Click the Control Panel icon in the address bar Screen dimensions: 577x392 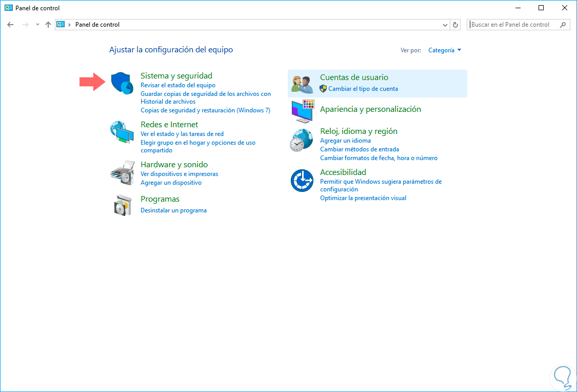click(61, 24)
